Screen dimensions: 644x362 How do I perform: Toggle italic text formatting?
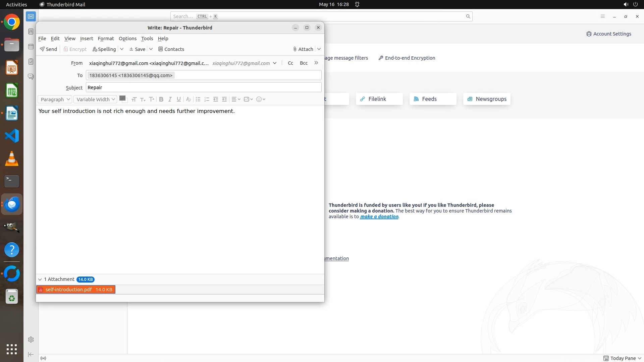tap(170, 99)
